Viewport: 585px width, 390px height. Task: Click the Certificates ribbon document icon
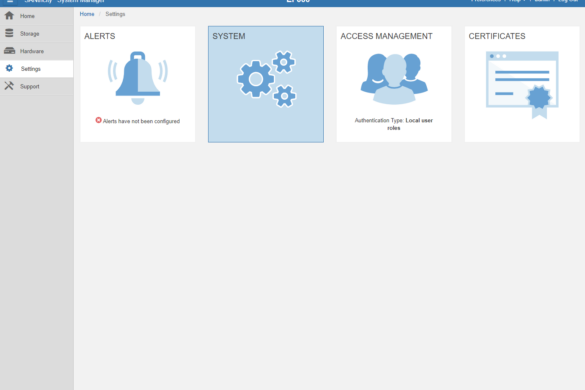pyautogui.click(x=522, y=85)
